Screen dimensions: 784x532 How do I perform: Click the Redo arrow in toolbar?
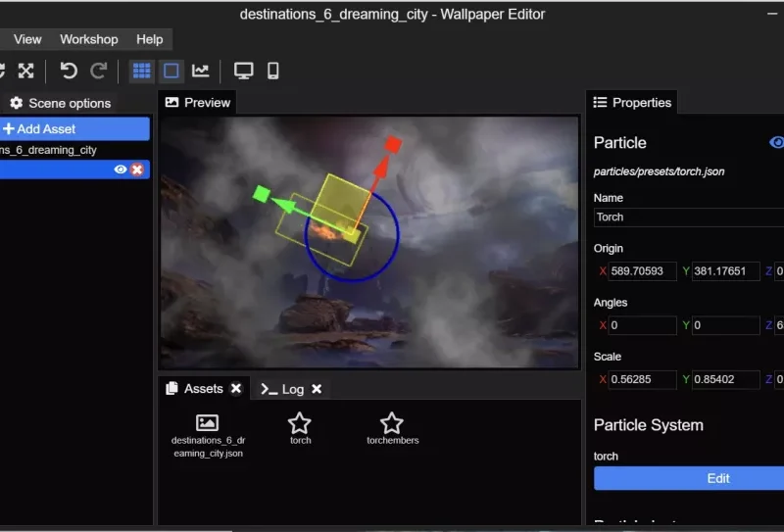99,71
